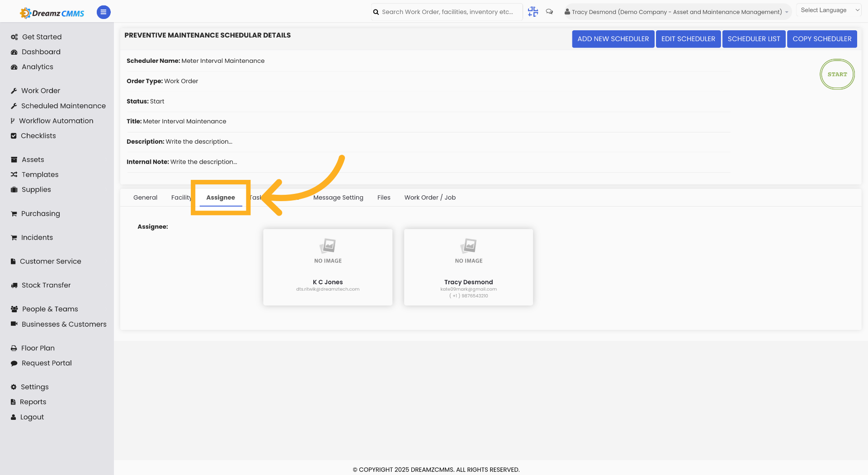The width and height of the screenshot is (868, 475).
Task: Click the Tracy Desmond assignee name
Action: tap(468, 282)
